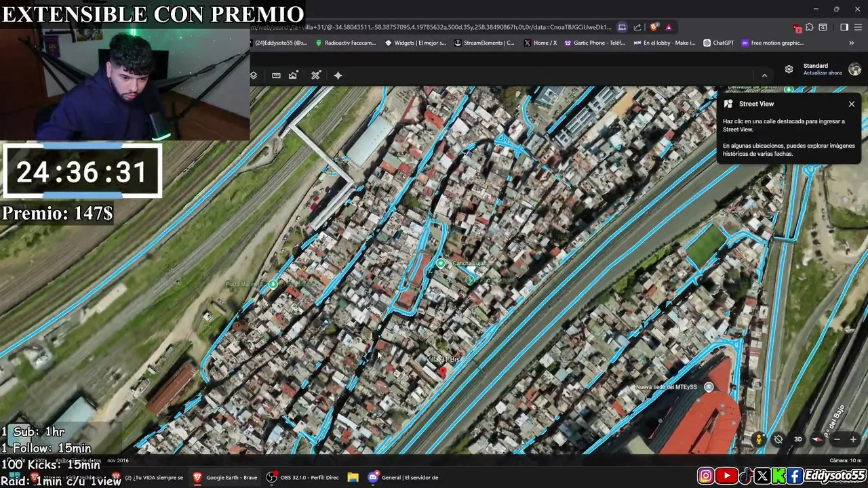The width and height of the screenshot is (868, 488).
Task: Click the Cancha Lujan green place marker
Action: [441, 263]
